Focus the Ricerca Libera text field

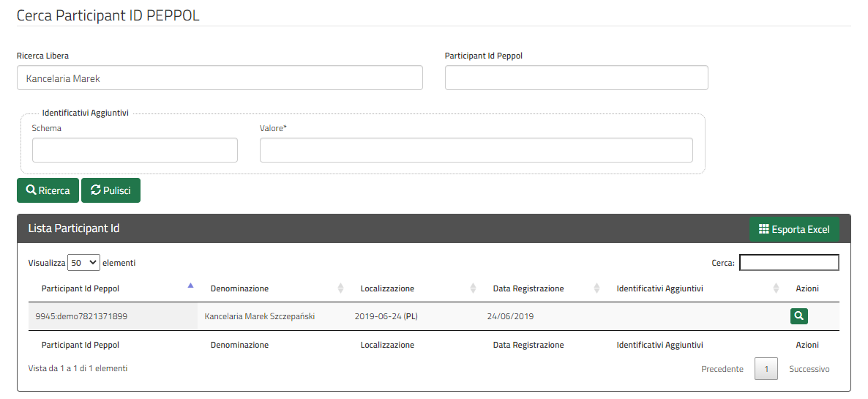click(220, 78)
